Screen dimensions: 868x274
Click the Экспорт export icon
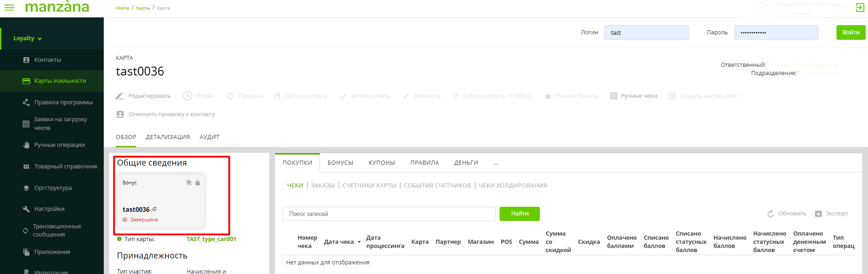818,214
